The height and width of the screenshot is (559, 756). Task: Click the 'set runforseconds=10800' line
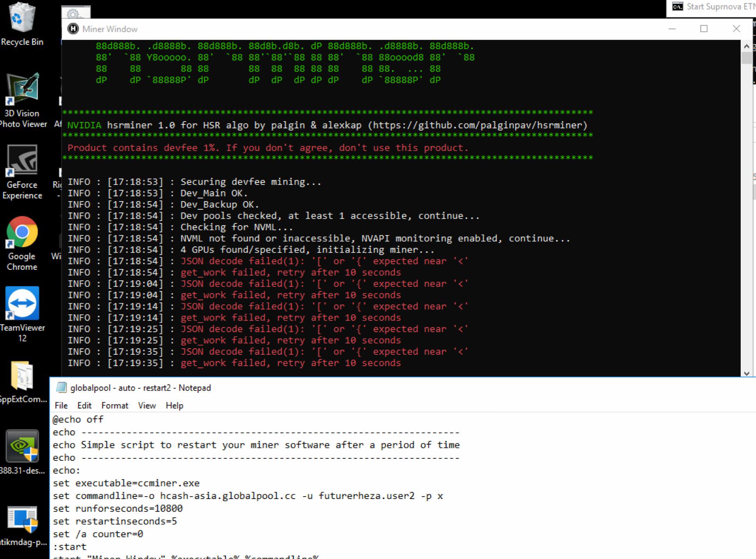click(118, 508)
